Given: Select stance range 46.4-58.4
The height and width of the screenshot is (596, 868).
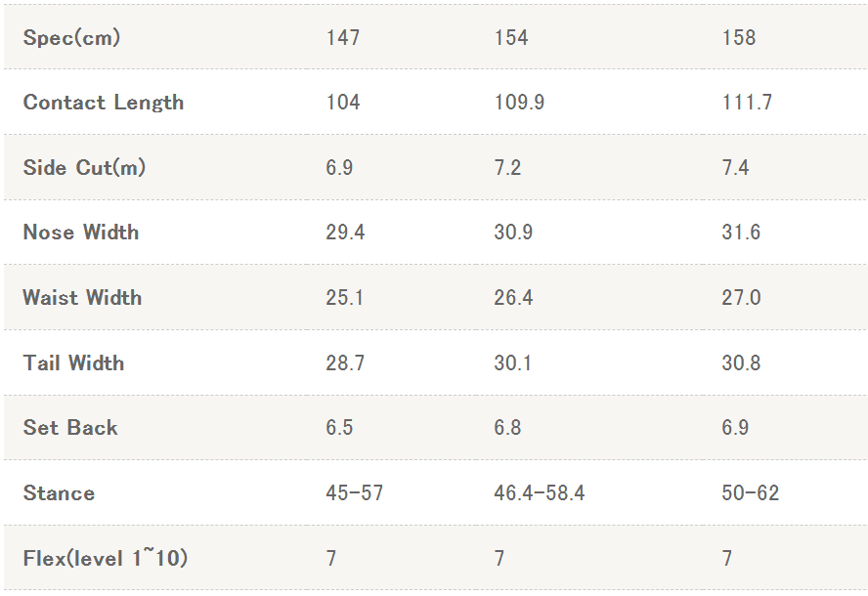Looking at the screenshot, I should pyautogui.click(x=539, y=493).
